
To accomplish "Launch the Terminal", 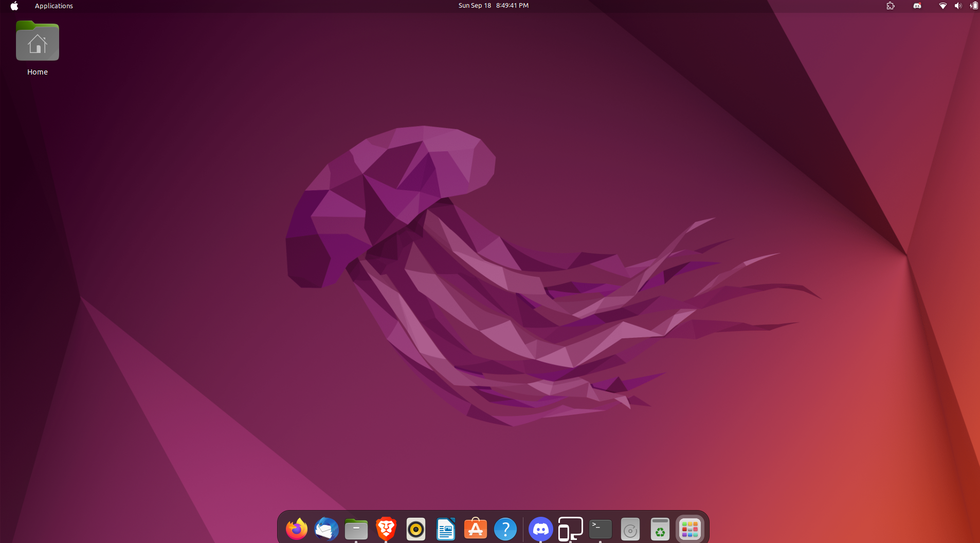I will coord(600,529).
